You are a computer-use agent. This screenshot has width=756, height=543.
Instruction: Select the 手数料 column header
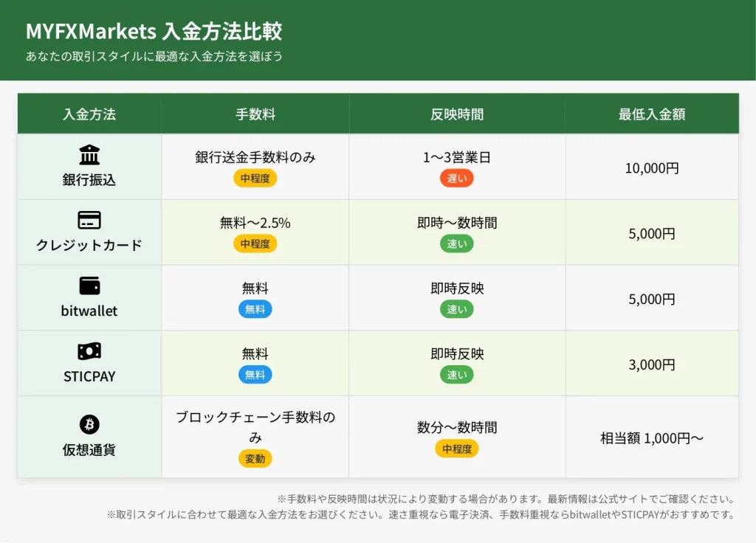click(x=255, y=114)
